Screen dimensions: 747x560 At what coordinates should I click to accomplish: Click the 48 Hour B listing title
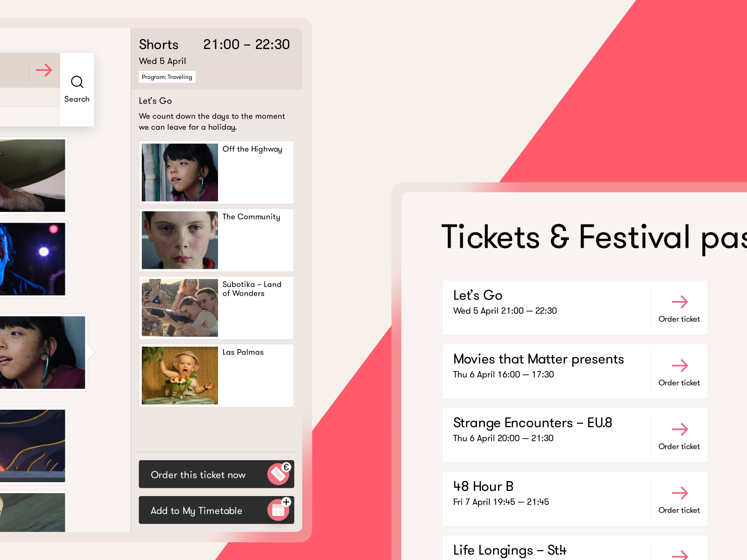click(x=483, y=487)
